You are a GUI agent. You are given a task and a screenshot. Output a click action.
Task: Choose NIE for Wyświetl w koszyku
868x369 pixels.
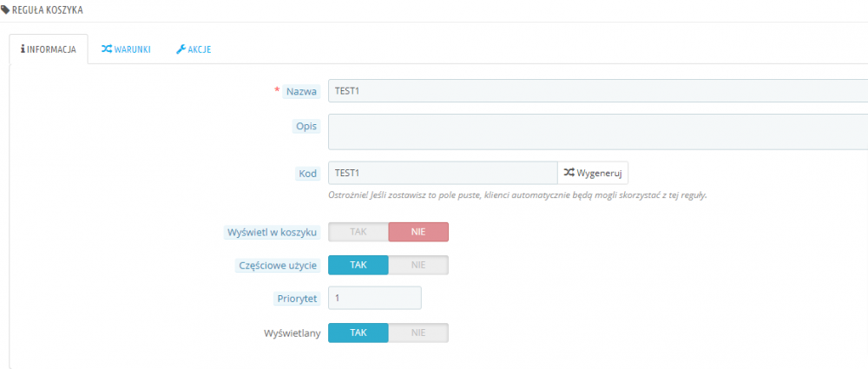[x=418, y=232]
